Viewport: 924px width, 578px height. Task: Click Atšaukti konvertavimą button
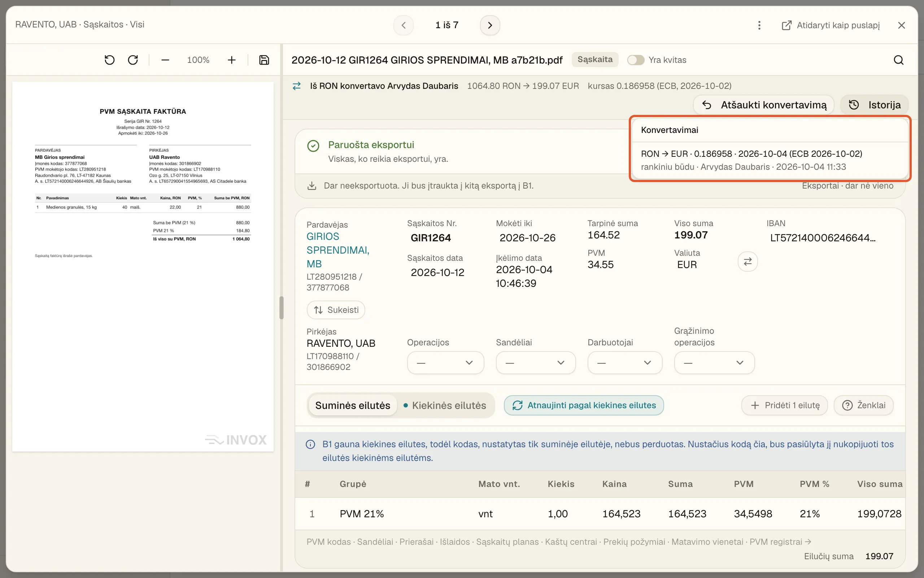(x=764, y=105)
